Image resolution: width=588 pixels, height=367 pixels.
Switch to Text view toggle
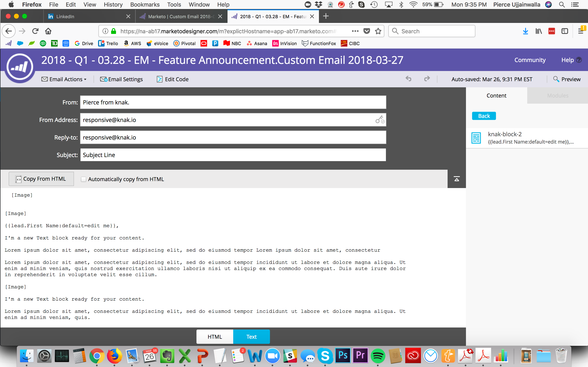pos(251,337)
